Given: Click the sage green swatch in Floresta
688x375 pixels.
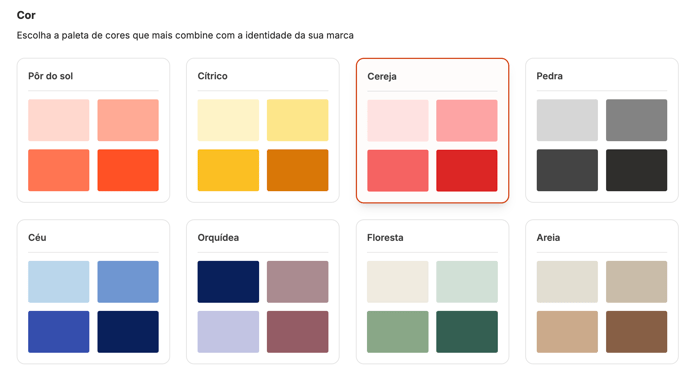Looking at the screenshot, I should [398, 332].
